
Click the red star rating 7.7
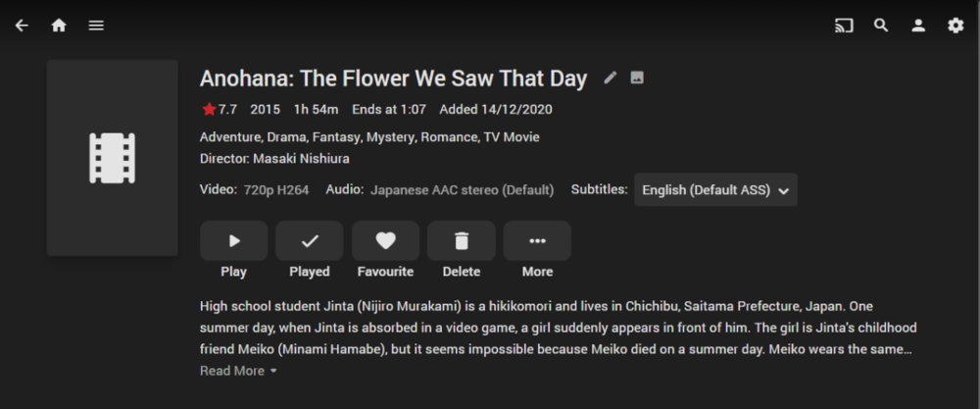(220, 109)
